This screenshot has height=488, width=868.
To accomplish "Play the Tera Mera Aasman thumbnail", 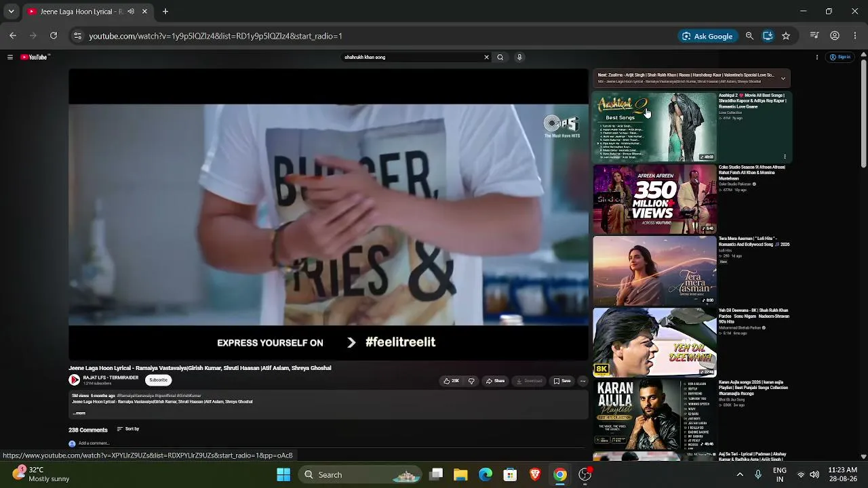I will [x=654, y=271].
